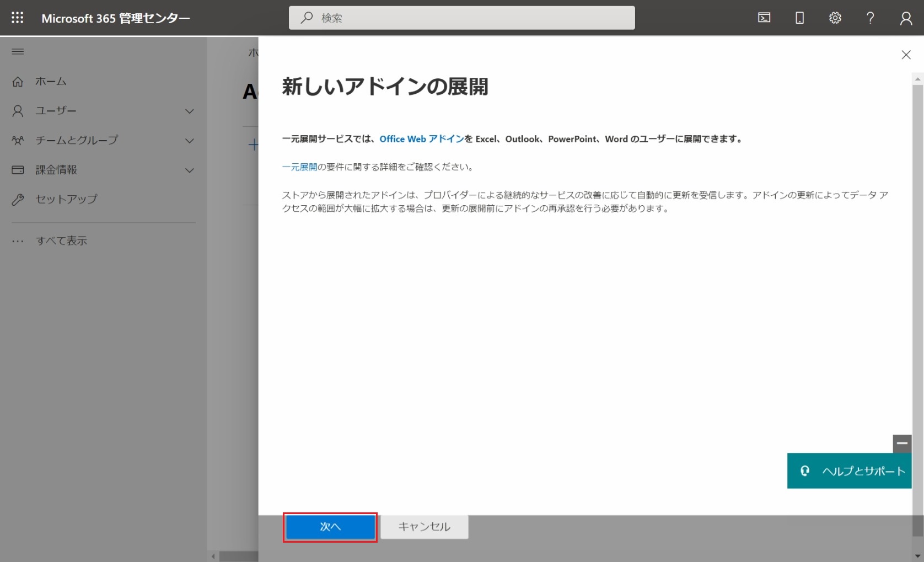Open the Cloud Shell terminal icon
The height and width of the screenshot is (562, 924).
coord(764,18)
